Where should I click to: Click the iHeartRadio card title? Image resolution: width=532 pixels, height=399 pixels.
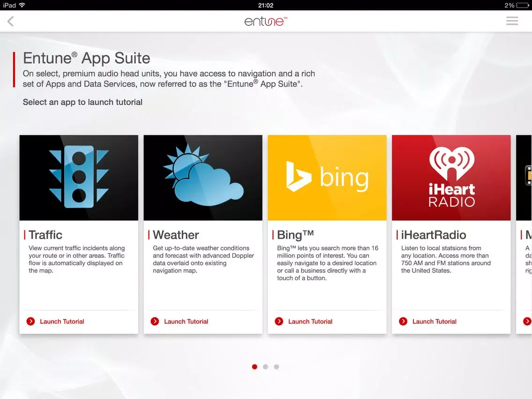(434, 235)
